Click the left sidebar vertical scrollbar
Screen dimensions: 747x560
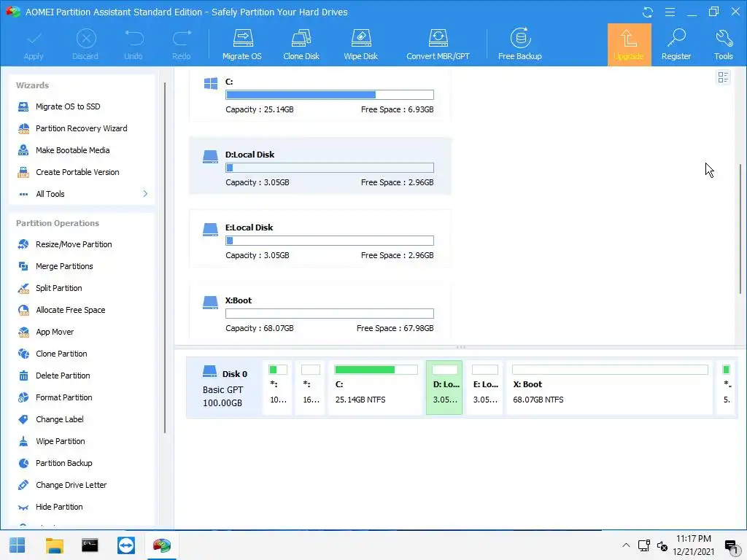coord(165,257)
